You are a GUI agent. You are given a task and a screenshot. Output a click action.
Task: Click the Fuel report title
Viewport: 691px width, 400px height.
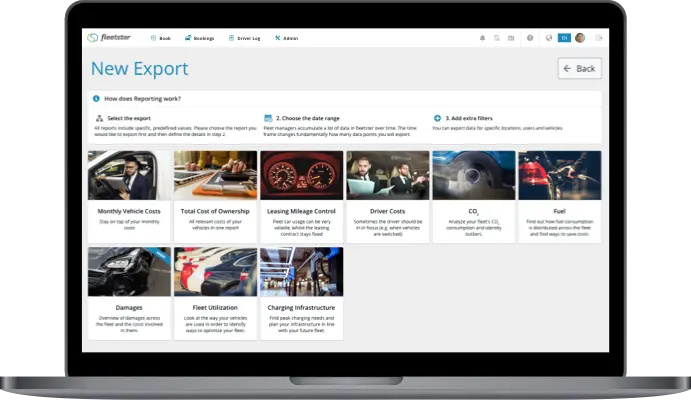pyautogui.click(x=560, y=211)
